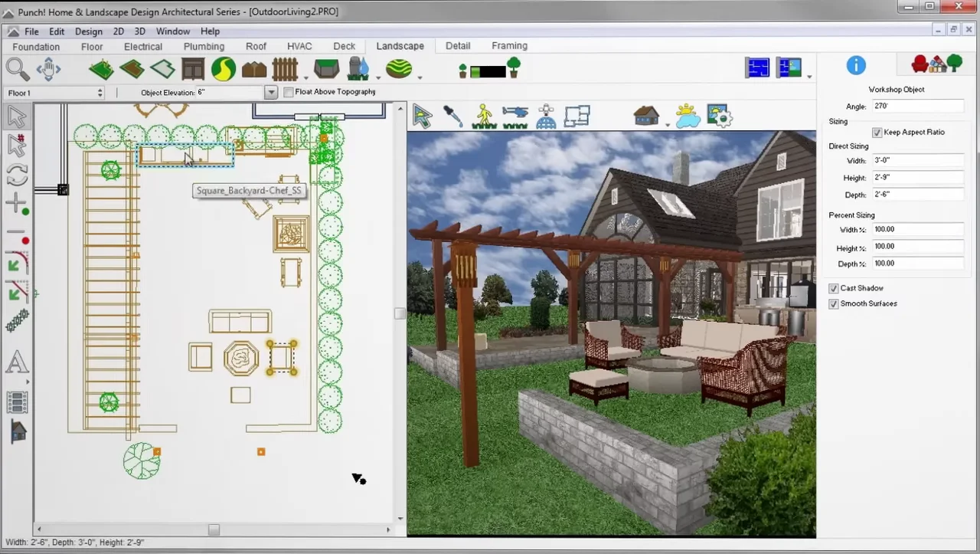Enable Float Above Topography checkbox
This screenshot has height=554, width=980.
pos(289,92)
